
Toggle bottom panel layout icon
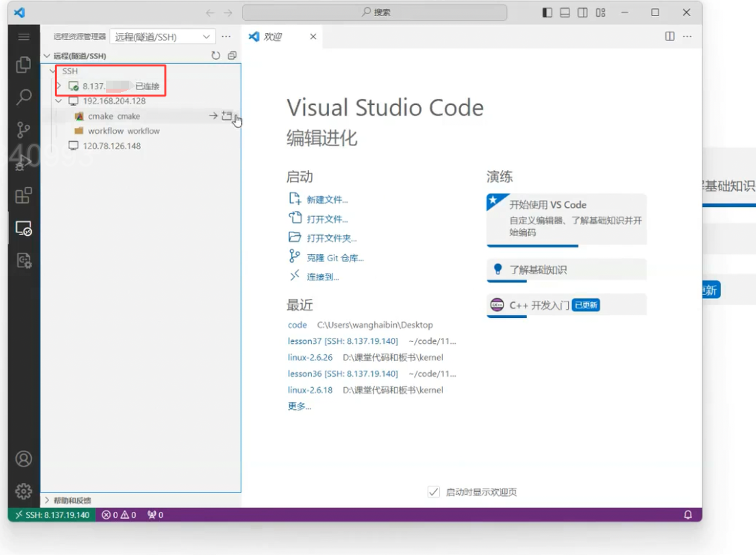(565, 13)
